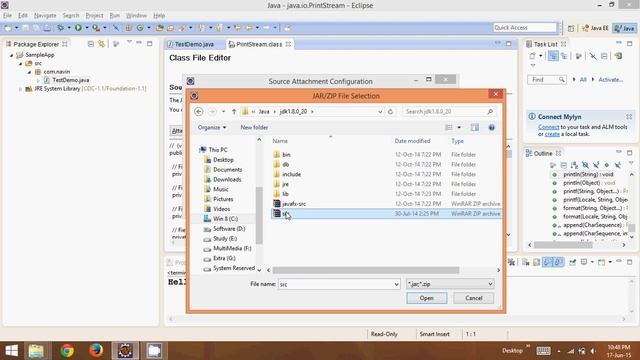Image resolution: width=640 pixels, height=360 pixels.
Task: Collapse the SampleApp project node
Action: (11, 55)
